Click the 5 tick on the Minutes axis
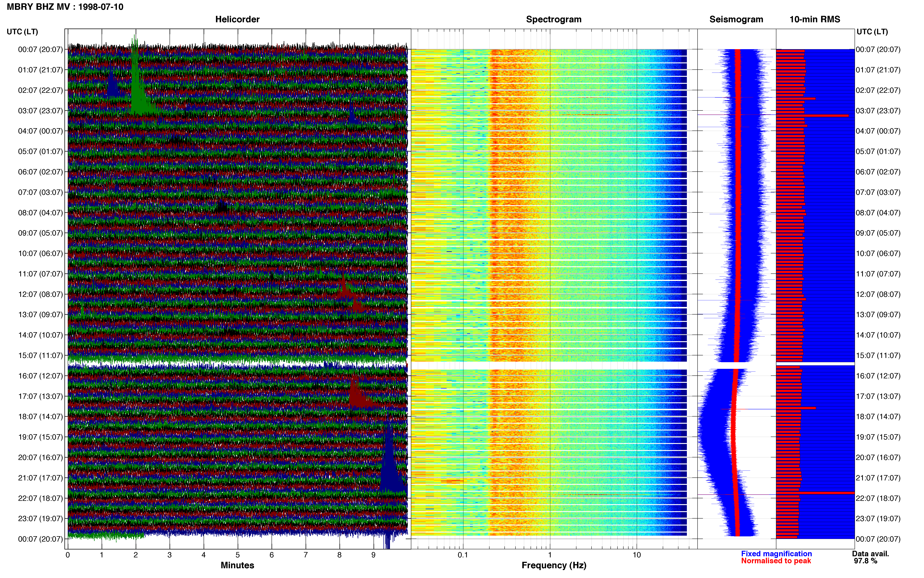924x578 pixels. coord(238,555)
